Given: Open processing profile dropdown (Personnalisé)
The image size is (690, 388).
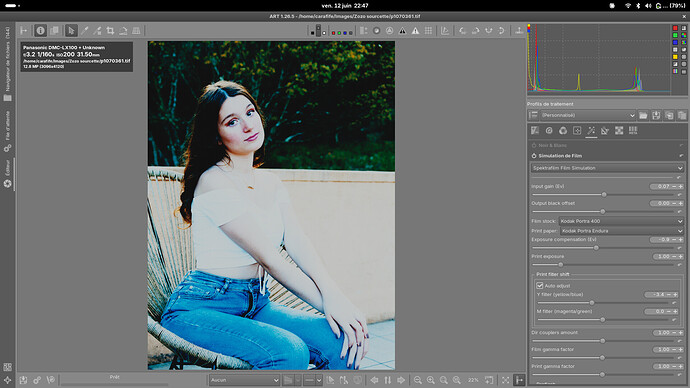Looking at the screenshot, I should [x=587, y=115].
